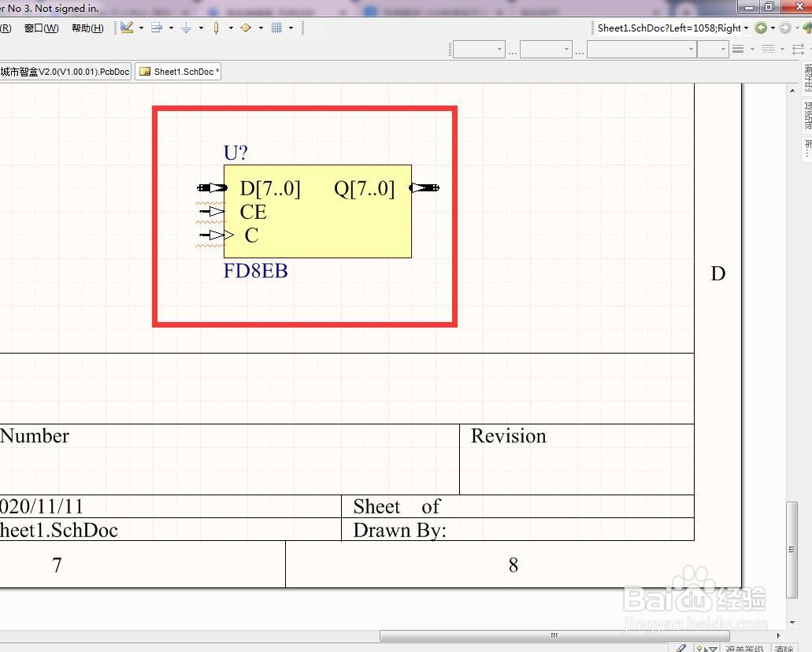Select the alignment tools icon
Viewport: 812px width, 652px height.
pos(157,28)
